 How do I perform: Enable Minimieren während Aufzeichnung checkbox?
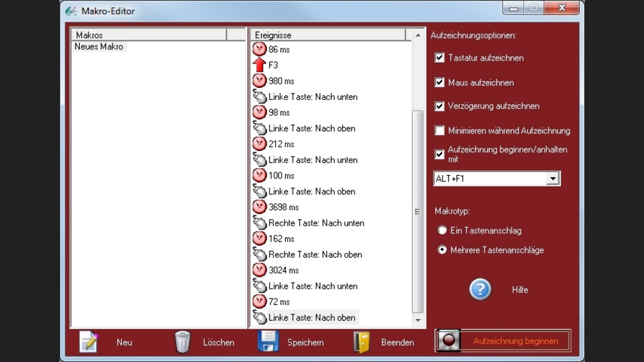440,130
